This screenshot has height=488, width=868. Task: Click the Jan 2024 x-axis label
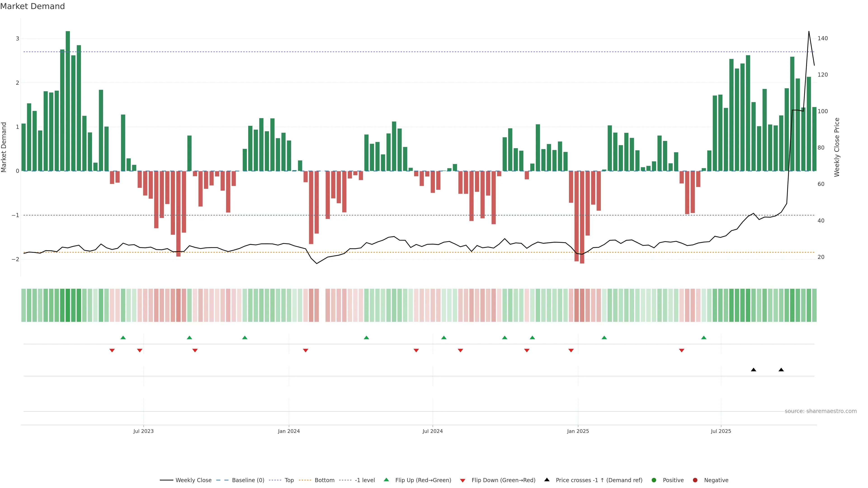pyautogui.click(x=289, y=431)
